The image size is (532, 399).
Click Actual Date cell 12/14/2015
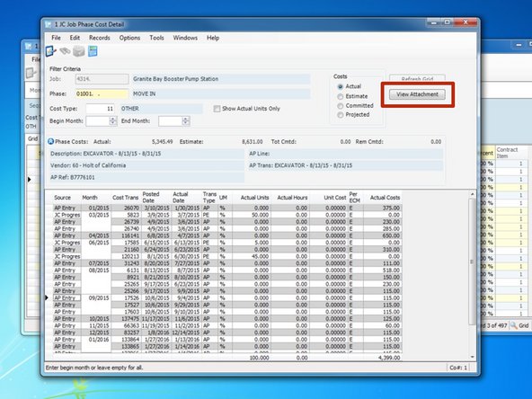coord(185,332)
